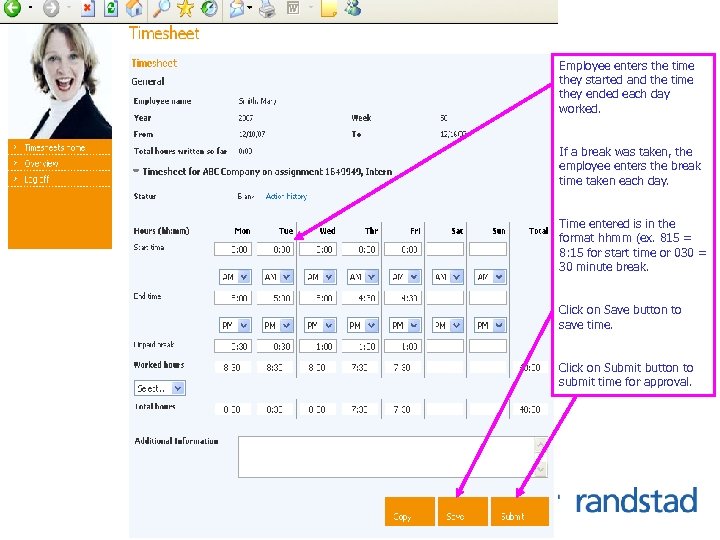720x540 pixels.
Task: Click the Tuesday end time field
Action: click(x=275, y=298)
